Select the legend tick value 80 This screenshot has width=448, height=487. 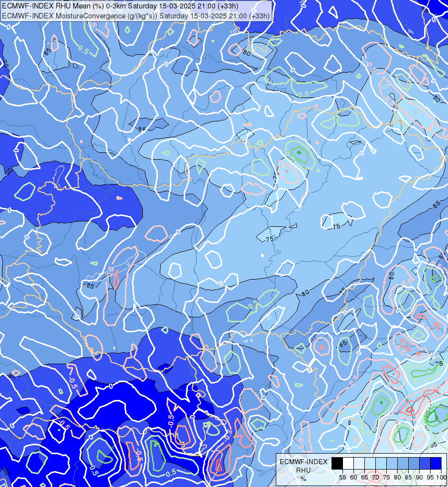tap(397, 478)
